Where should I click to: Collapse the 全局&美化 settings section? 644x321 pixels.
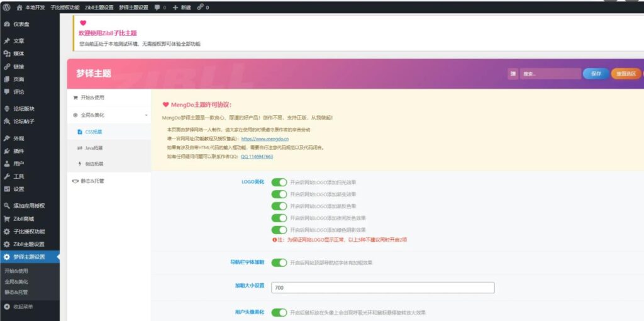(x=109, y=115)
